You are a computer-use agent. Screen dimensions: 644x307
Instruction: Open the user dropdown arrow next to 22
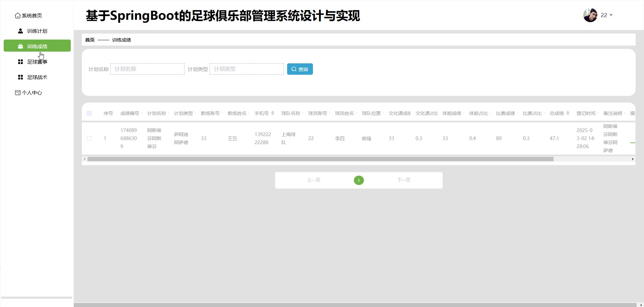click(x=611, y=15)
